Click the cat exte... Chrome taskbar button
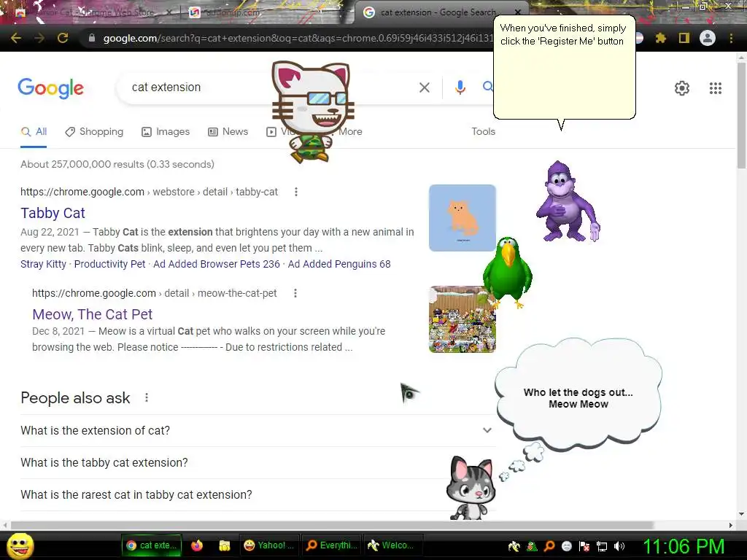The height and width of the screenshot is (560, 747). coord(152,545)
